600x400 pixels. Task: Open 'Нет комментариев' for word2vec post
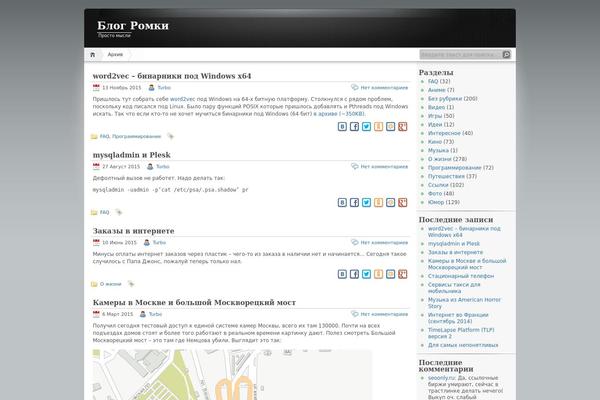click(384, 88)
